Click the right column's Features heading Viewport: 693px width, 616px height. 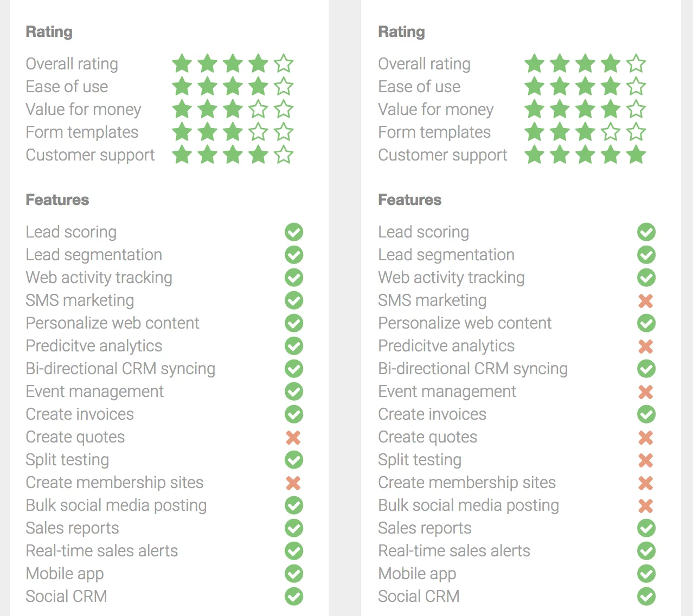point(410,200)
